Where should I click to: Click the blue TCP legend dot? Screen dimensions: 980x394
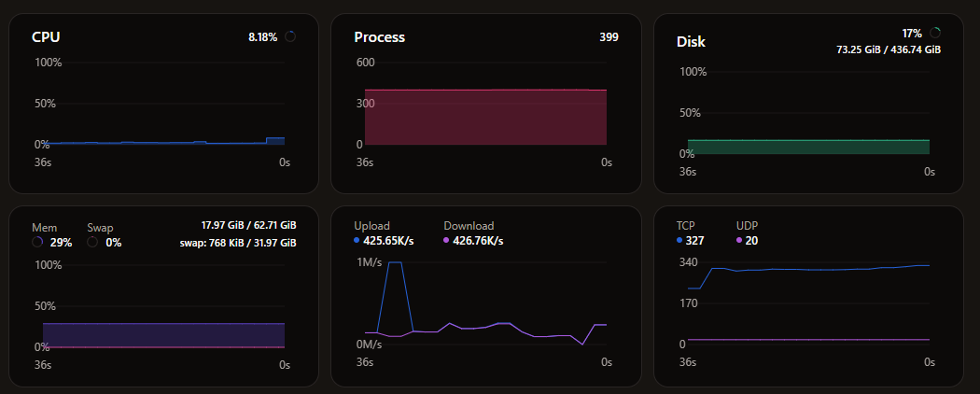[679, 240]
